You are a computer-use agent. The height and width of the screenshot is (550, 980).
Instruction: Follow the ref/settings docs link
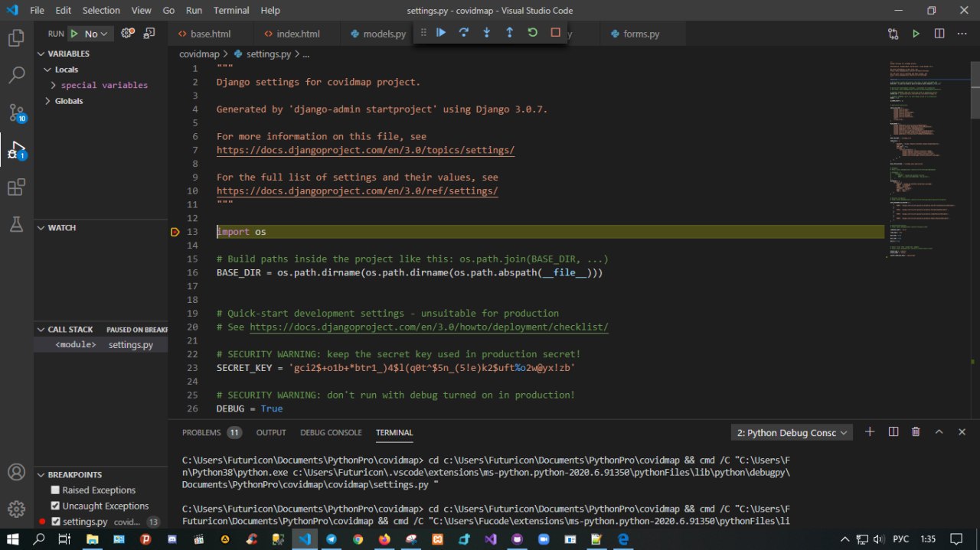[x=357, y=191]
